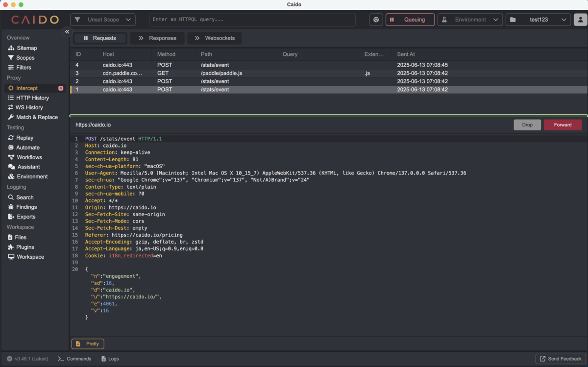Viewport: 588px width, 367px height.
Task: Toggle Pretty formatting of request
Action: point(88,344)
